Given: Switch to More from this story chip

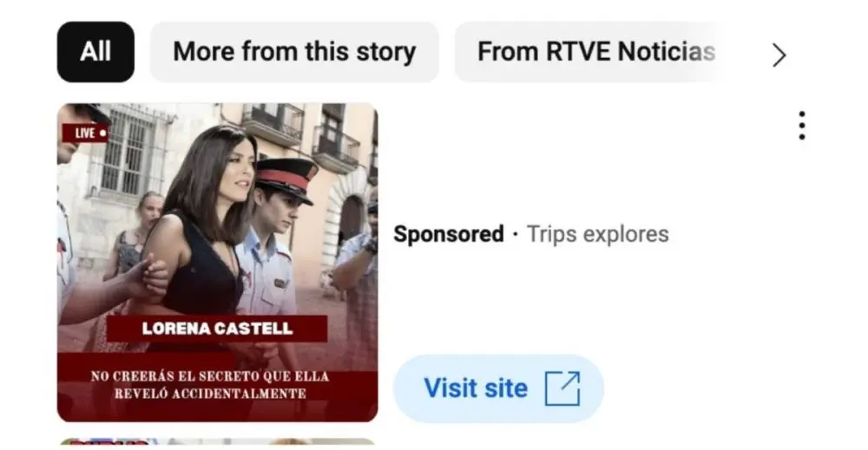Looking at the screenshot, I should (294, 52).
